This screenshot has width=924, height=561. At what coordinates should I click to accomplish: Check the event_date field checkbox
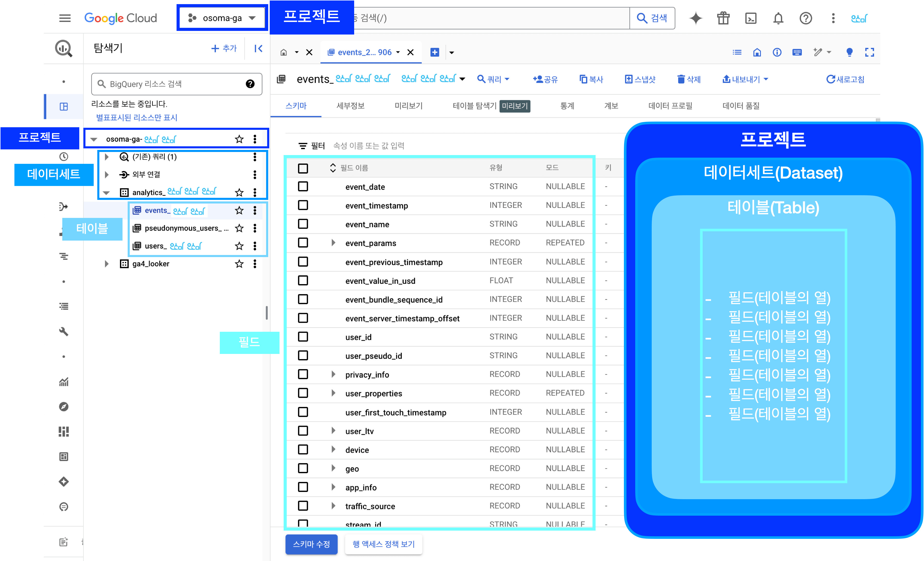303,186
